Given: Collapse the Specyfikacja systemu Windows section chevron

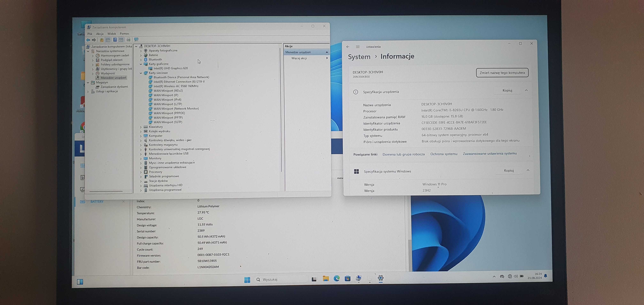Looking at the screenshot, I should click(x=528, y=170).
